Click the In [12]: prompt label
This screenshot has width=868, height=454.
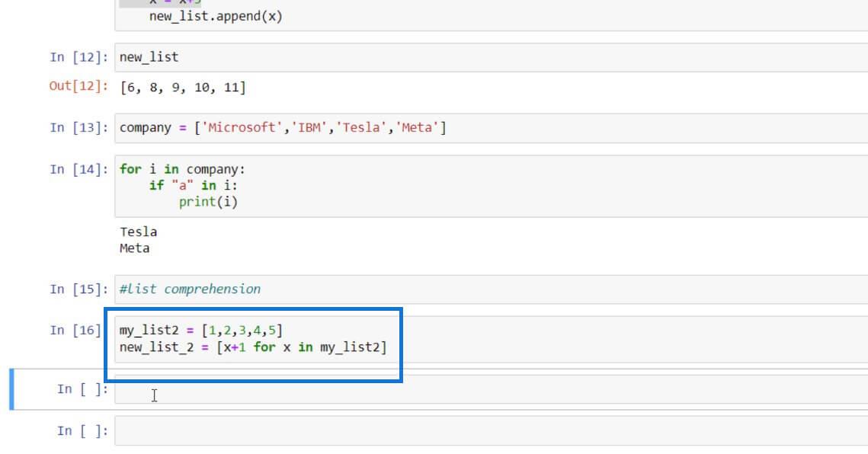[x=78, y=58]
